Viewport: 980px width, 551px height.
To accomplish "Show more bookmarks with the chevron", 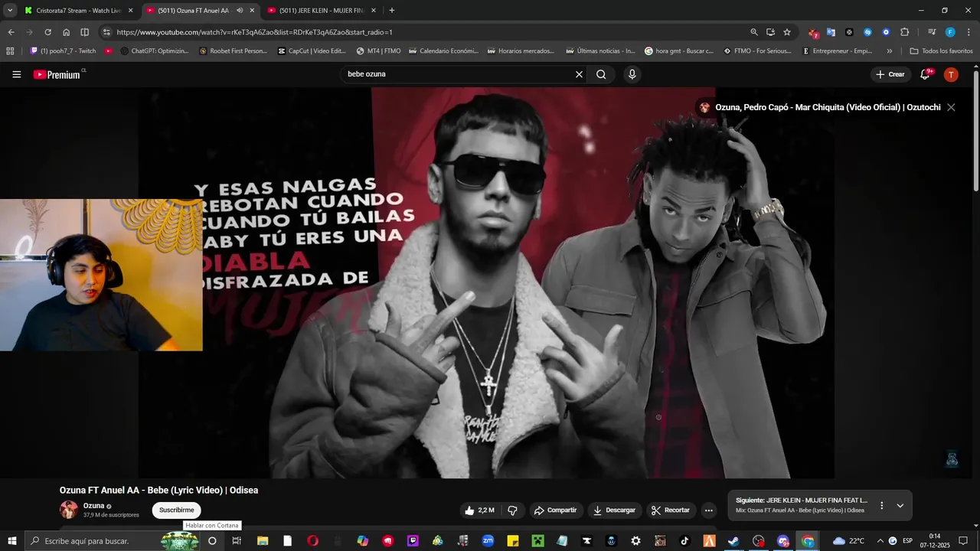I will 889,51.
